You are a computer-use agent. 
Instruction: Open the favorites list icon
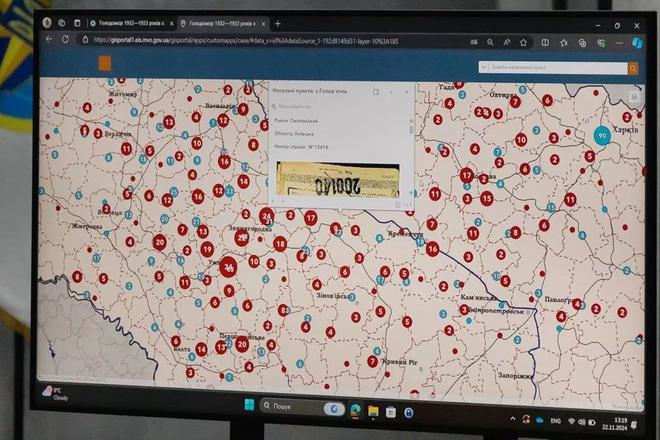pos(564,43)
